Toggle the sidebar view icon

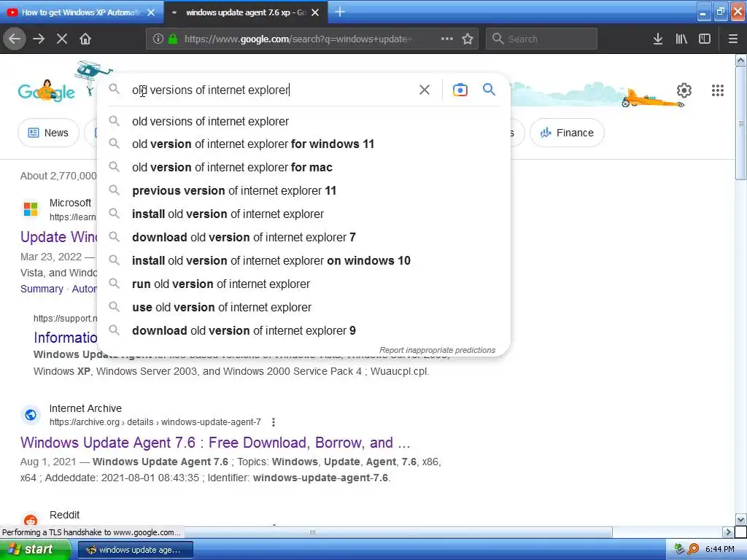pos(705,39)
